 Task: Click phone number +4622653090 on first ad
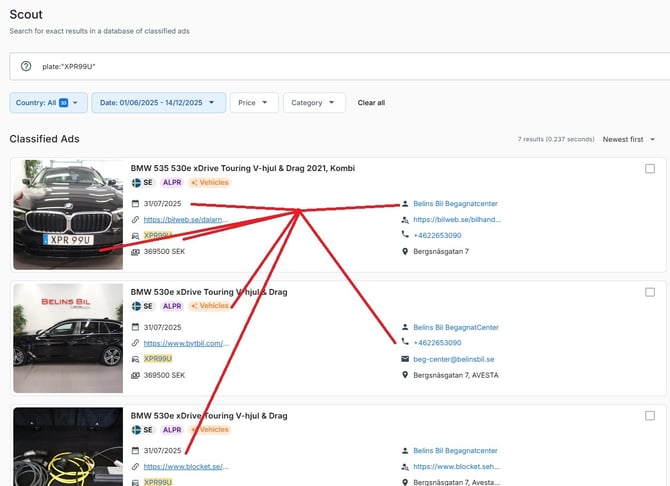437,236
